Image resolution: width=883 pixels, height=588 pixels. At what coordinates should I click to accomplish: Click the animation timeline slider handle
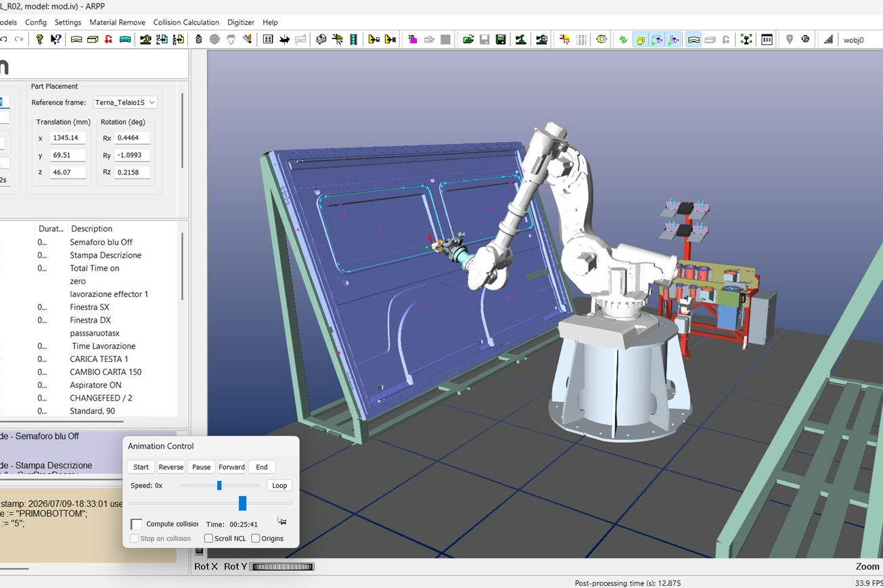pyautogui.click(x=242, y=503)
